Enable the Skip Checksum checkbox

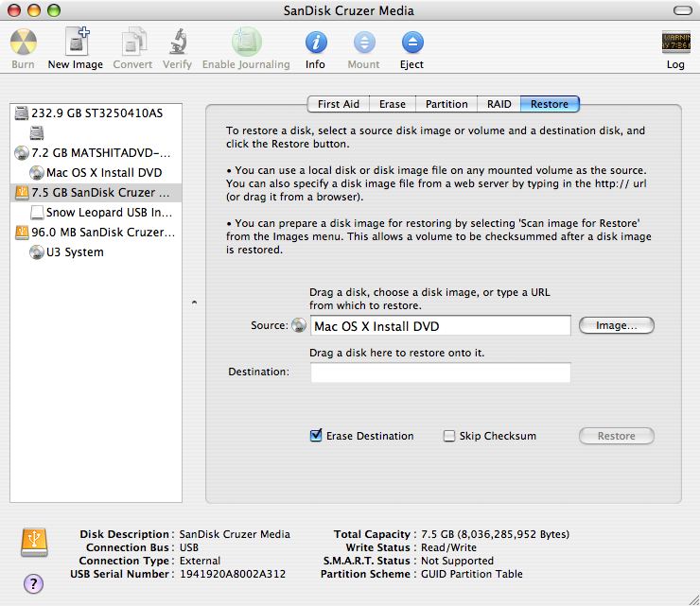(x=449, y=436)
